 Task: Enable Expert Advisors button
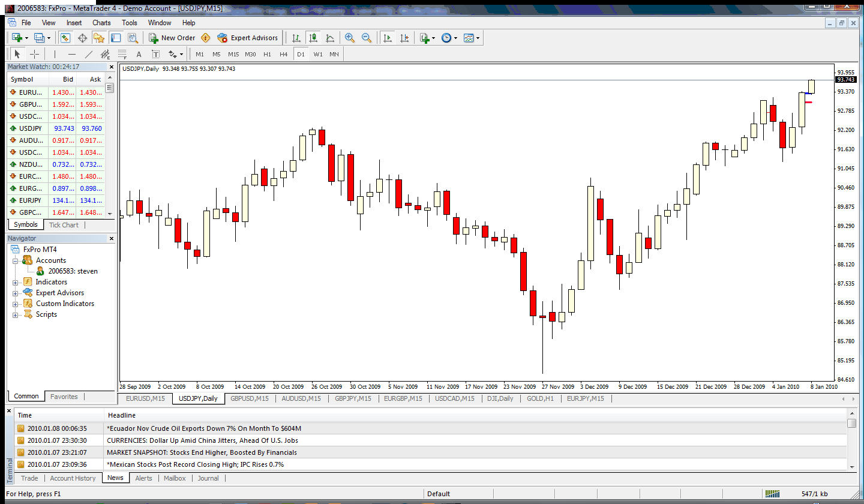248,38
